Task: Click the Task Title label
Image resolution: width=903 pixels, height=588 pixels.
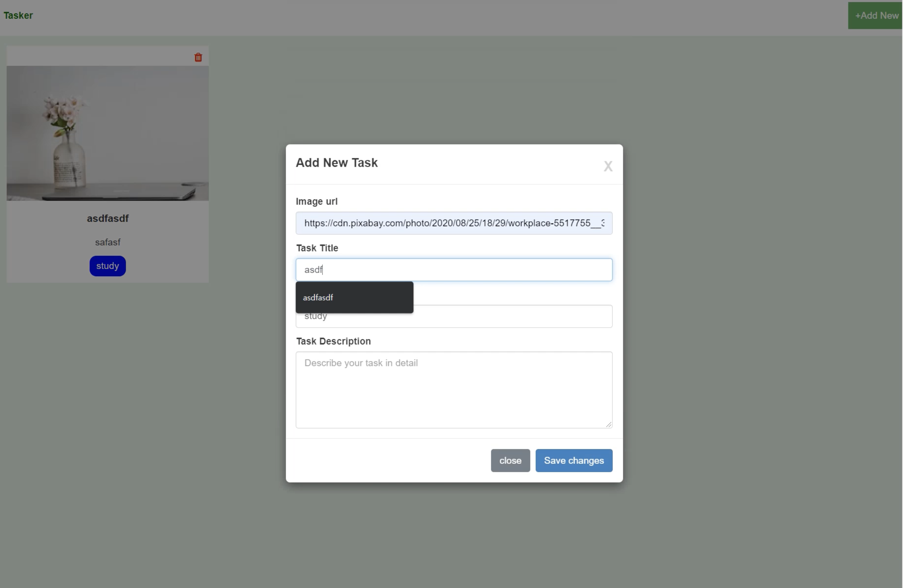Action: tap(317, 248)
